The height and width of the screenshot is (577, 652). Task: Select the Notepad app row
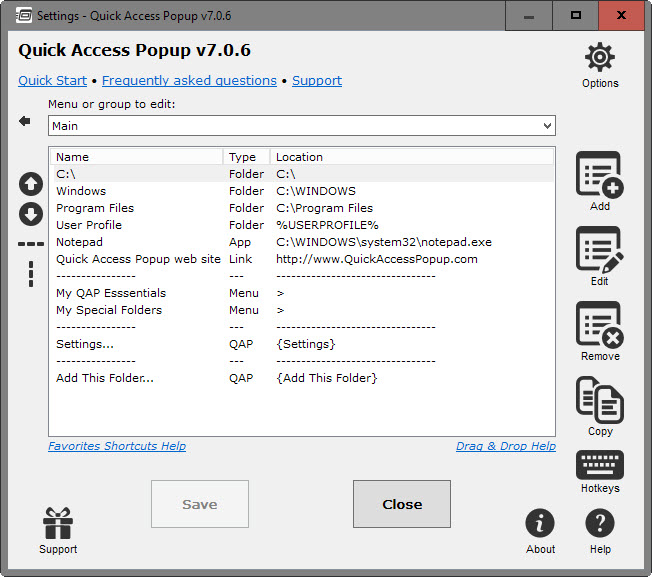[302, 242]
